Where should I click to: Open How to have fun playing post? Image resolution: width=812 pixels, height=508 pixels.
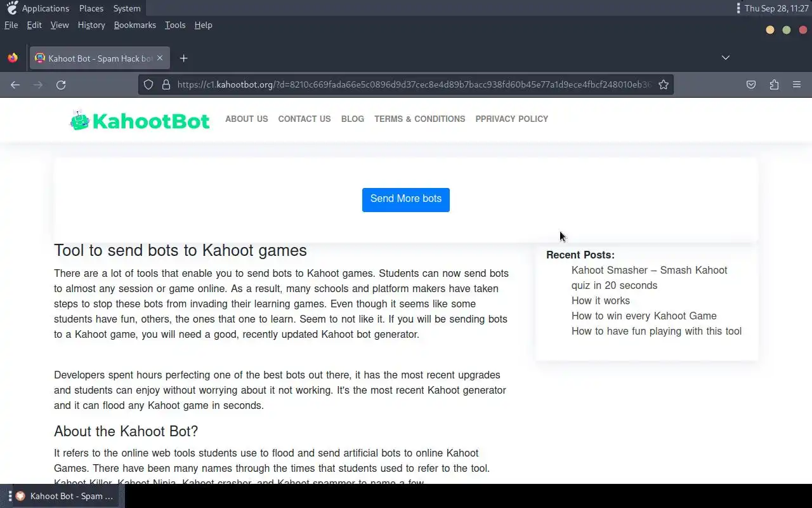[657, 331]
